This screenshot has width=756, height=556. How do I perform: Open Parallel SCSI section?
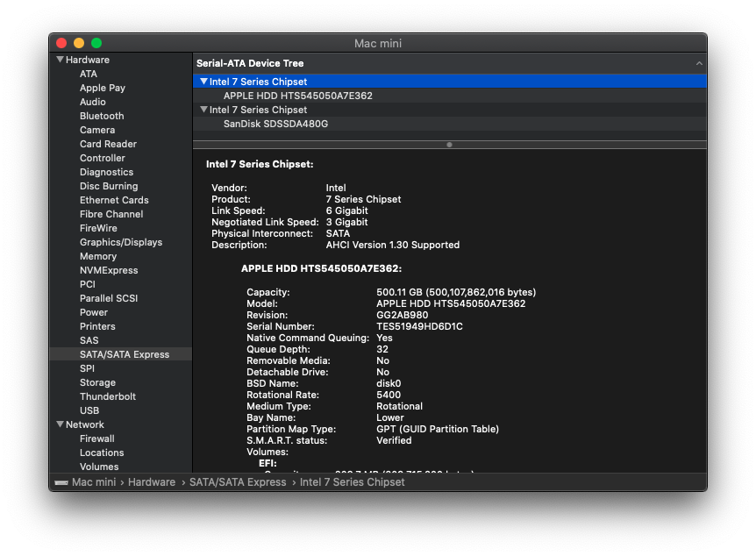pyautogui.click(x=109, y=298)
